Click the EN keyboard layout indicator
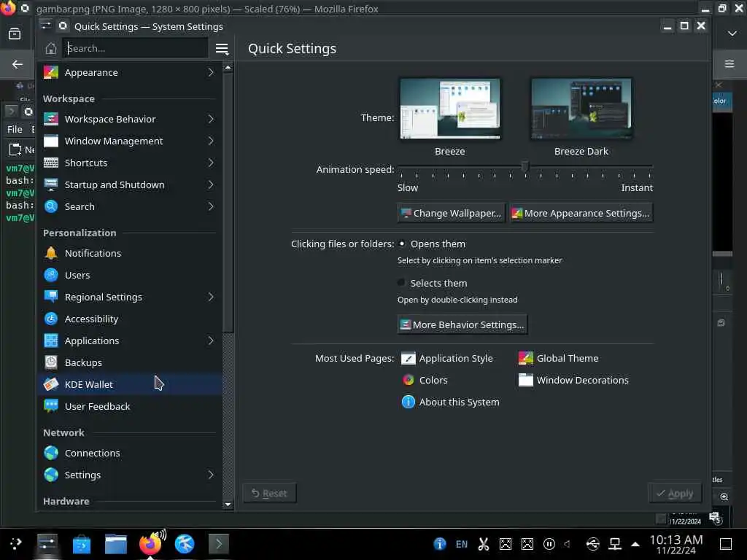Screen dimensions: 747x560 click(462, 544)
